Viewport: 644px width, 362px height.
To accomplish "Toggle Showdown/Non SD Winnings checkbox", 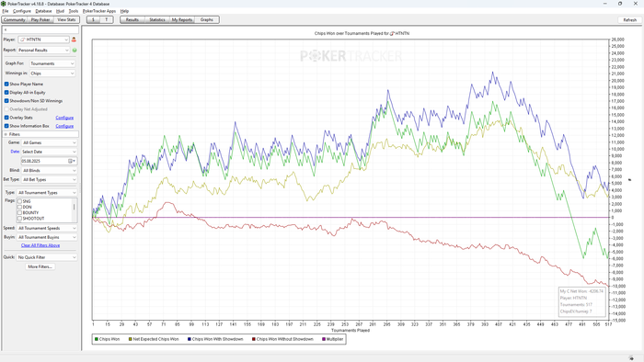I will tap(6, 101).
